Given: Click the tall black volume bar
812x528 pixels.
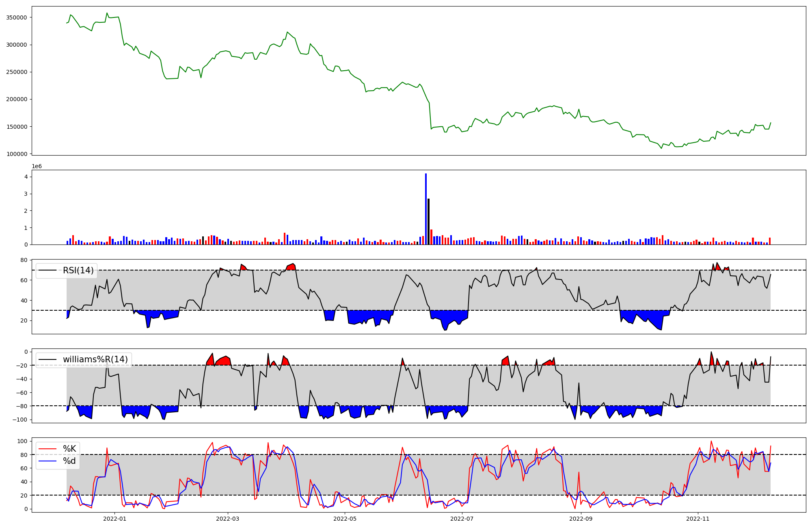Looking at the screenshot, I should click(429, 221).
